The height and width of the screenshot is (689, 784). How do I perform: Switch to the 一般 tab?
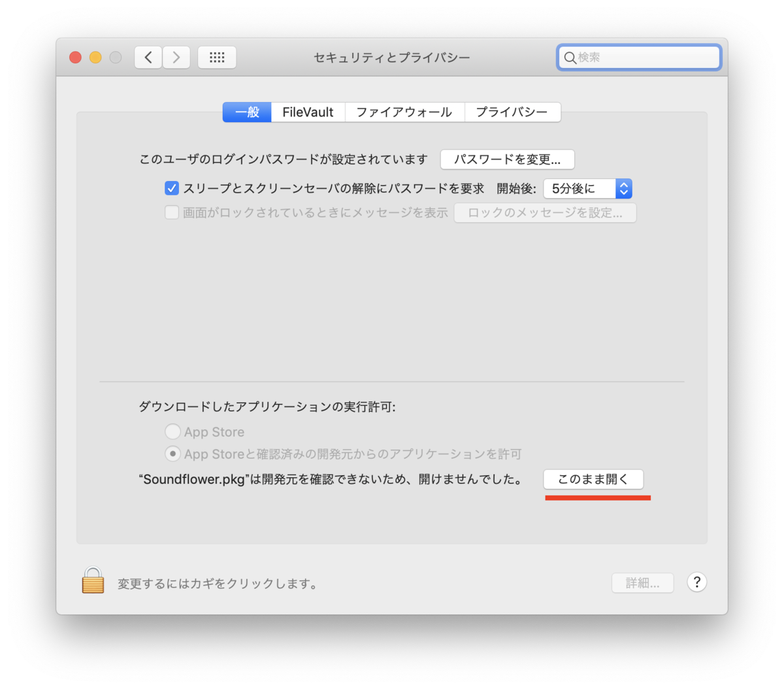pyautogui.click(x=248, y=112)
